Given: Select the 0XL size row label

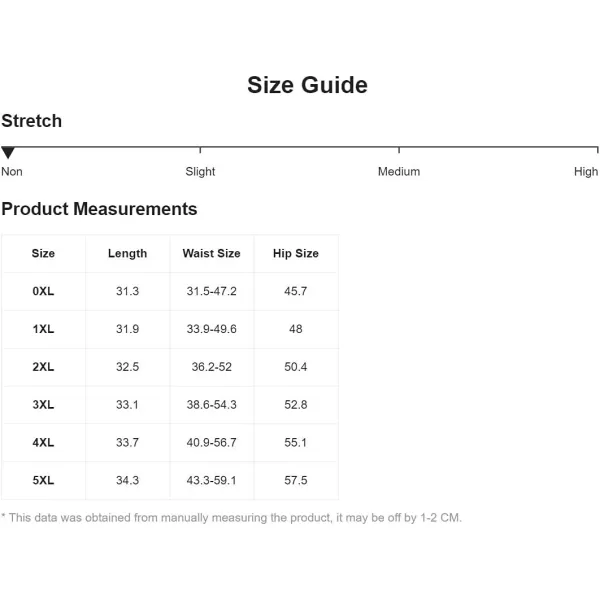Looking at the screenshot, I should pos(43,291).
